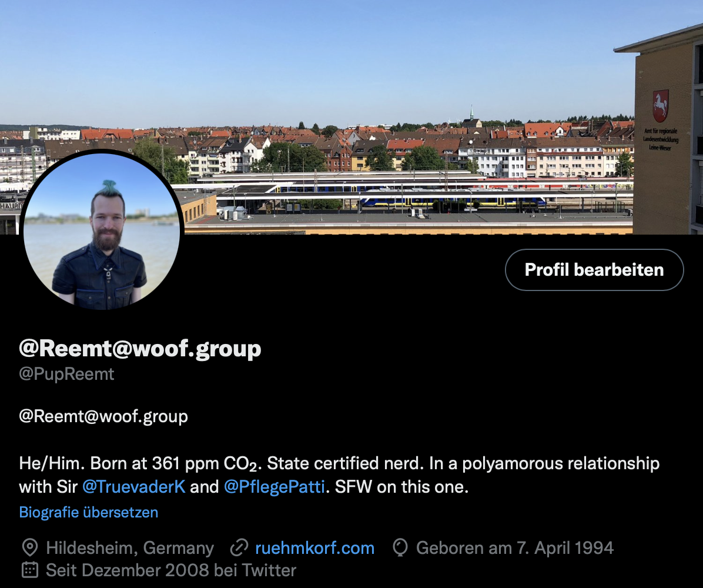Open the @PflegePatti mention in bio
The image size is (703, 588).
[x=274, y=487]
